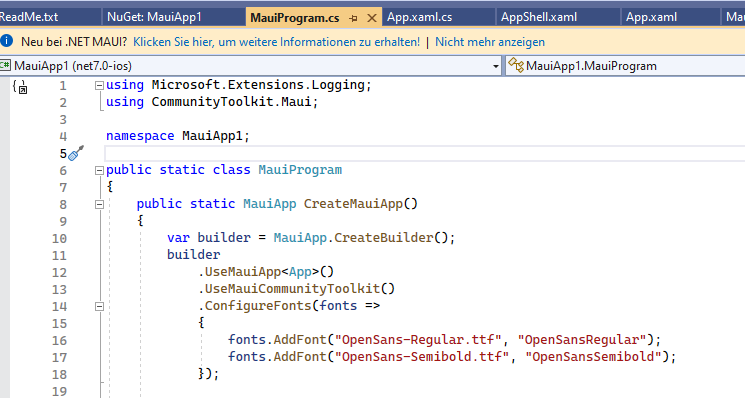This screenshot has height=398, width=745.
Task: Open the App.xaml.cs tab
Action: pyautogui.click(x=420, y=17)
